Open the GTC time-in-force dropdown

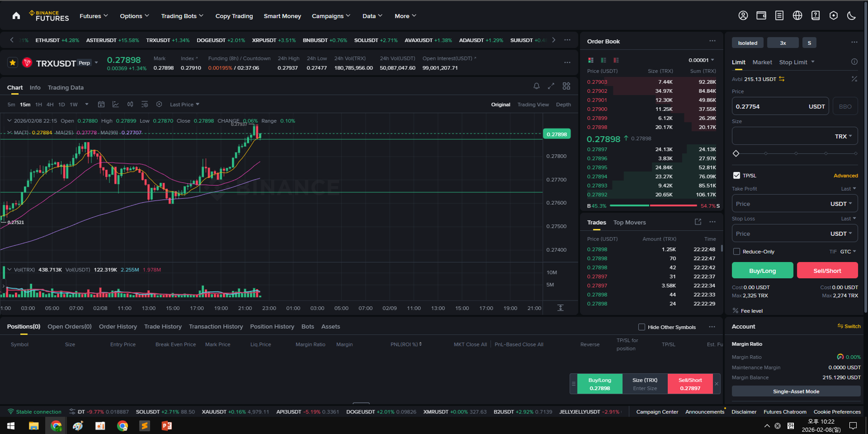point(848,252)
